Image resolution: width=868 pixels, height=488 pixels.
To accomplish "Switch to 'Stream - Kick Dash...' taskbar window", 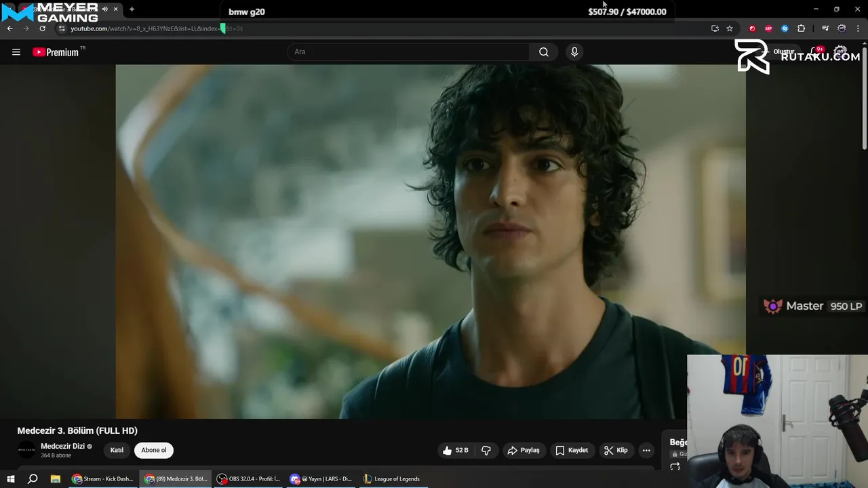I will click(103, 479).
